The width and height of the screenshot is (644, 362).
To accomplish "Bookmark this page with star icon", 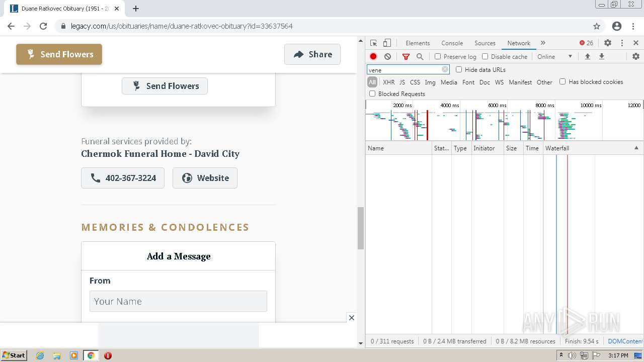I will [597, 26].
